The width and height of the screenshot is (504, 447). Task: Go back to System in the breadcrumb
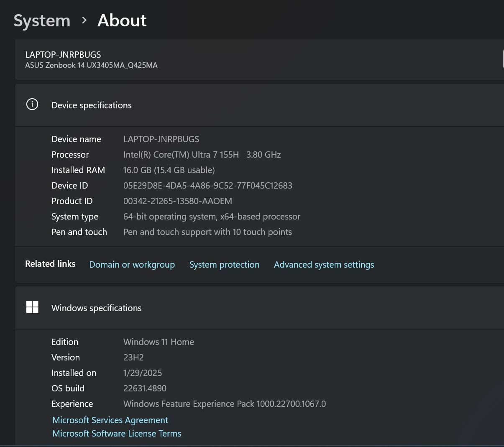(x=42, y=21)
